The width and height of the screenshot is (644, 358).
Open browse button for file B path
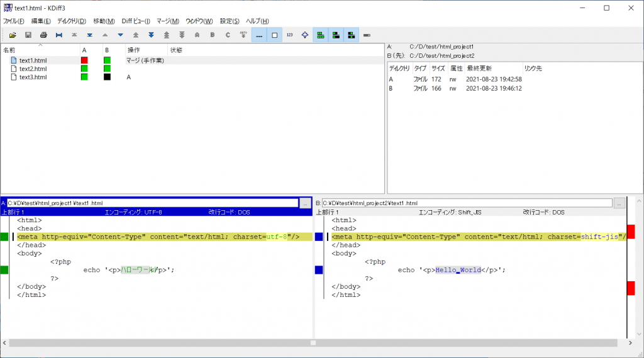[619, 203]
